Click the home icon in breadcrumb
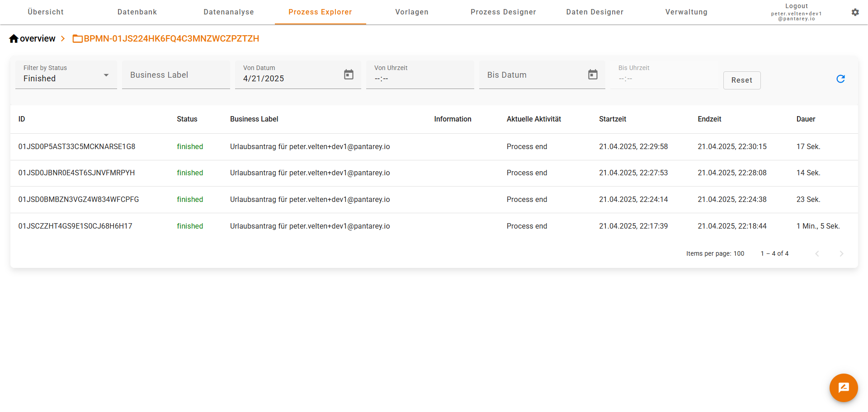This screenshot has width=868, height=412. 14,39
